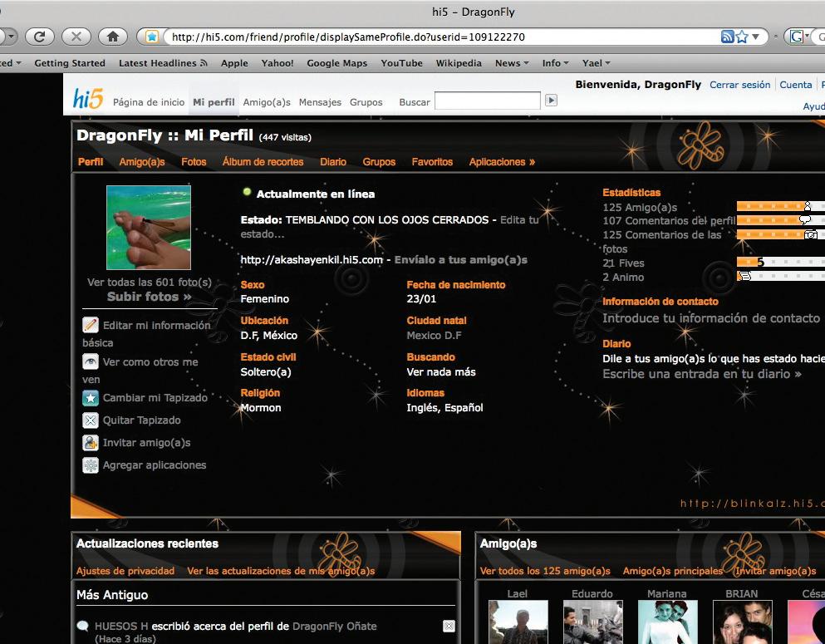Open Ajustes de privacidad link

pyautogui.click(x=125, y=571)
